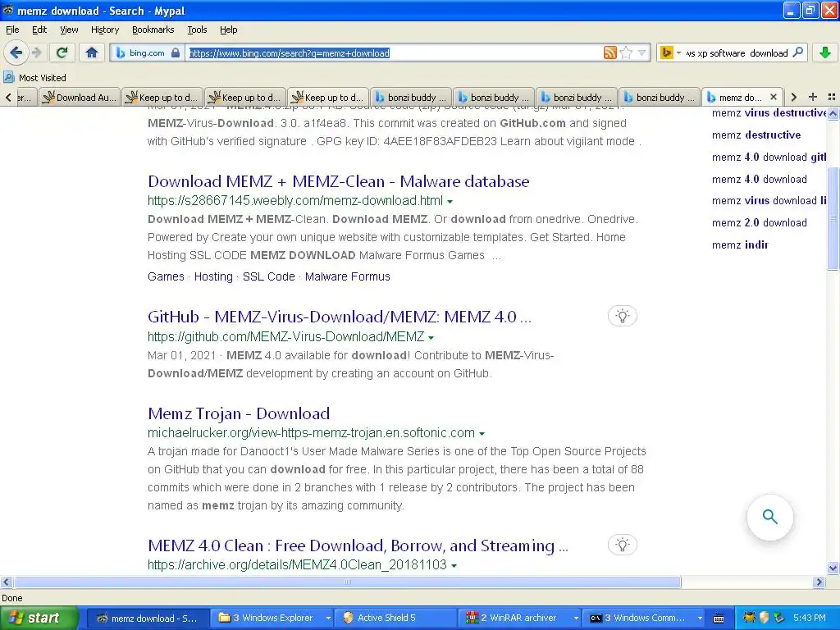Screen dimensions: 840x630
Task: Open Help menu
Action: pyautogui.click(x=229, y=30)
